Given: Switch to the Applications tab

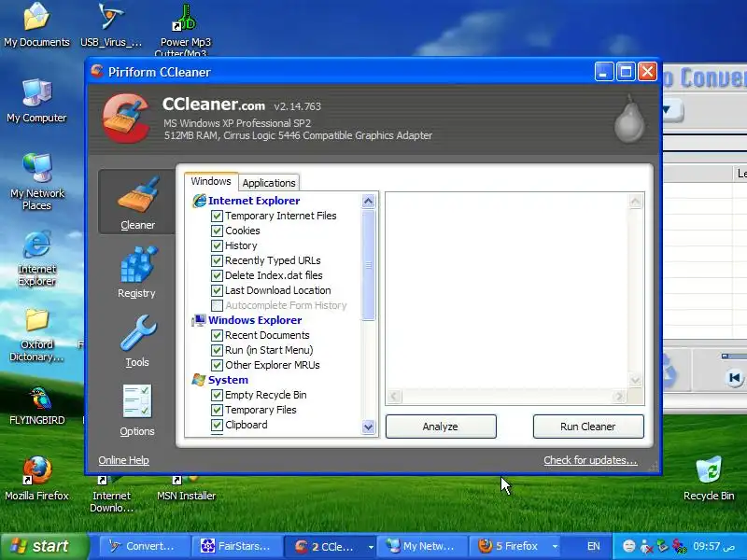Looking at the screenshot, I should 269,183.
